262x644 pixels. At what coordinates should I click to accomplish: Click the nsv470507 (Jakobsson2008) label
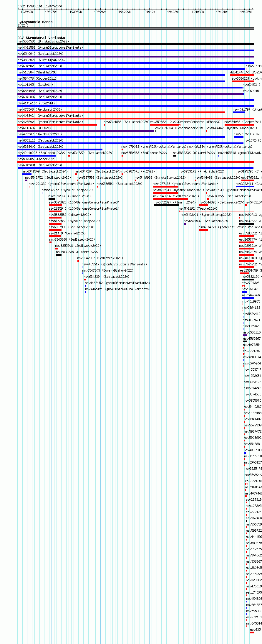click(x=40, y=134)
